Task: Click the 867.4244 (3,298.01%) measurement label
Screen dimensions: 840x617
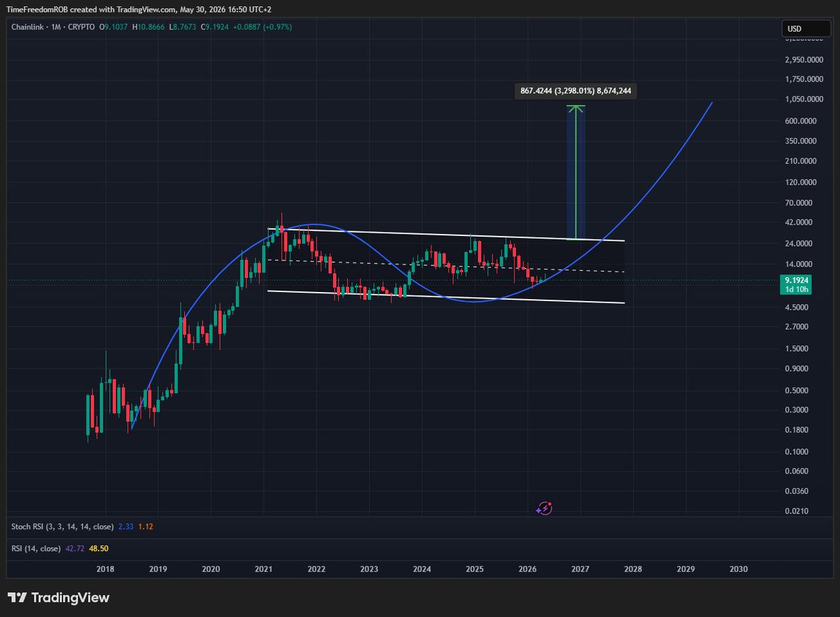Action: pyautogui.click(x=575, y=91)
